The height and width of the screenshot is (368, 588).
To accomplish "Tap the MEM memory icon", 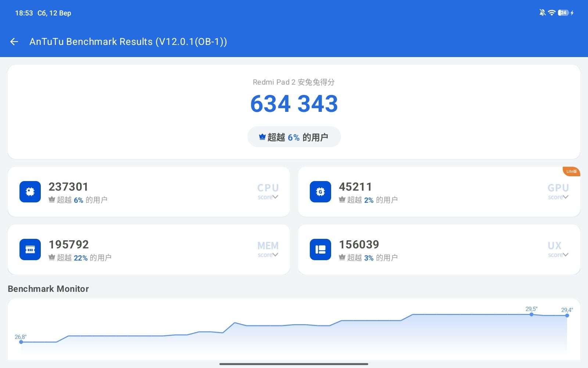I will pos(30,250).
